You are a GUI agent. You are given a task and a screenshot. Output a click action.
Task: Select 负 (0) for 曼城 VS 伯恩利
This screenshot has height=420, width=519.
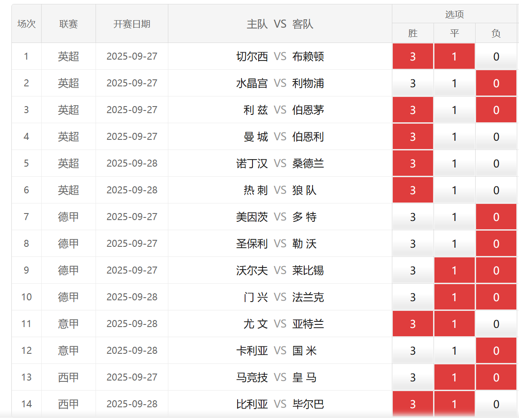[496, 137]
